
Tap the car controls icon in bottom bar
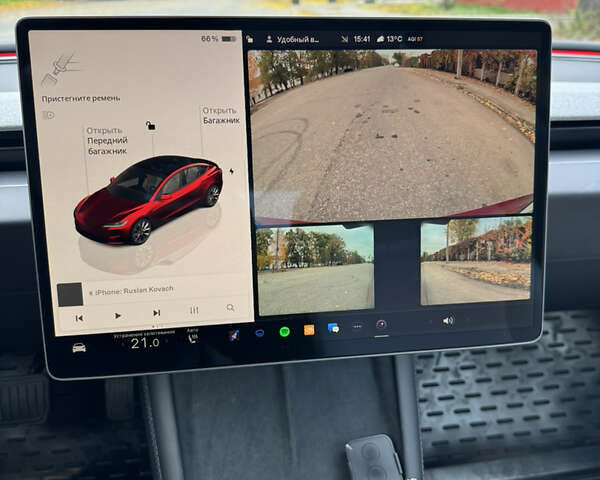[79, 347]
